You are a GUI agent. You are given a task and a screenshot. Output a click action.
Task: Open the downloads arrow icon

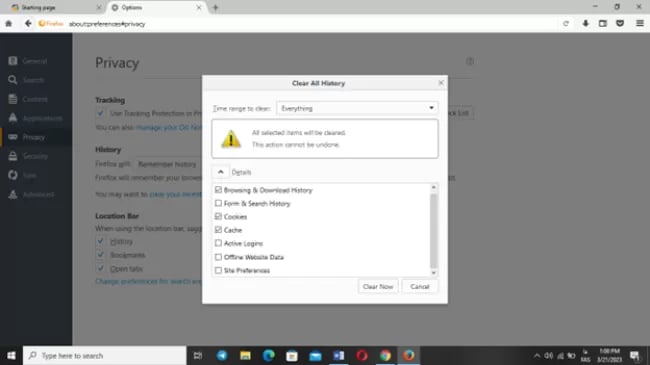[585, 24]
